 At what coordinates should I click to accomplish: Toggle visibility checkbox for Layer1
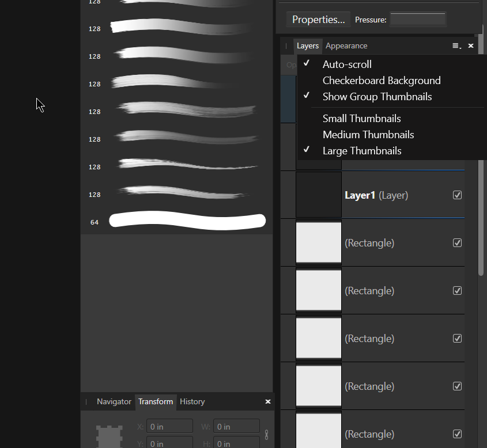(457, 195)
